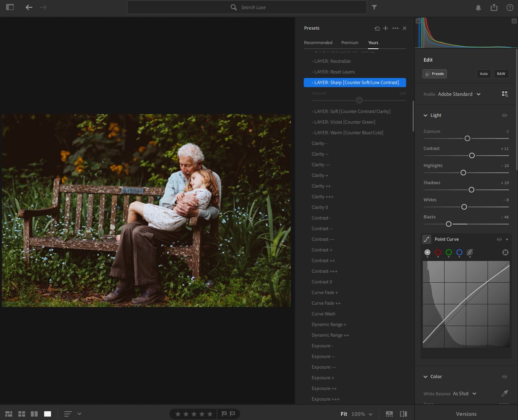Select the red channel curve circle
This screenshot has width=518, height=420.
[438, 252]
